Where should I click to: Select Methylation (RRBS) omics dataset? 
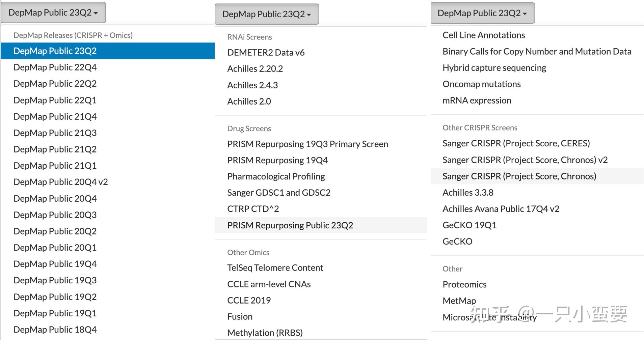tap(265, 333)
